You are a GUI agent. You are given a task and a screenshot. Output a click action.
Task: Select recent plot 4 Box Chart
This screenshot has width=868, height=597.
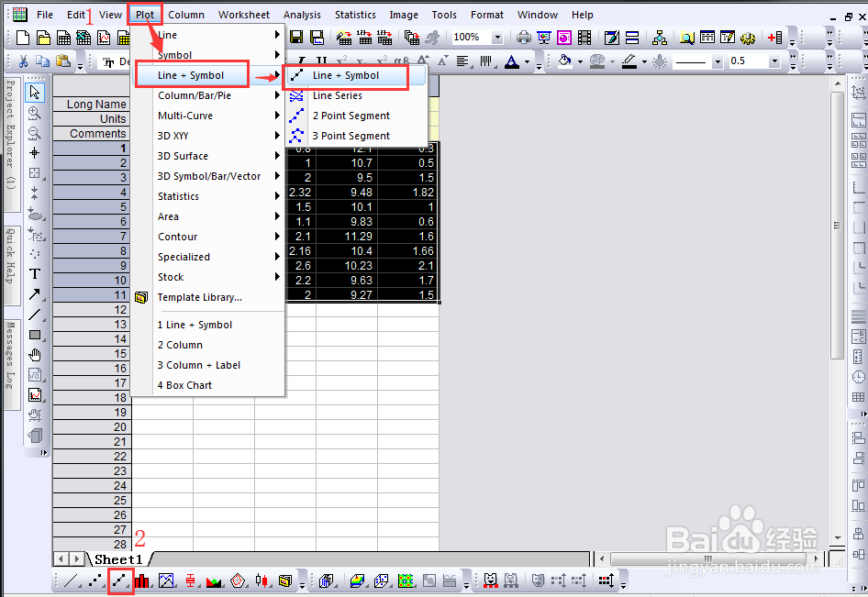tap(208, 386)
